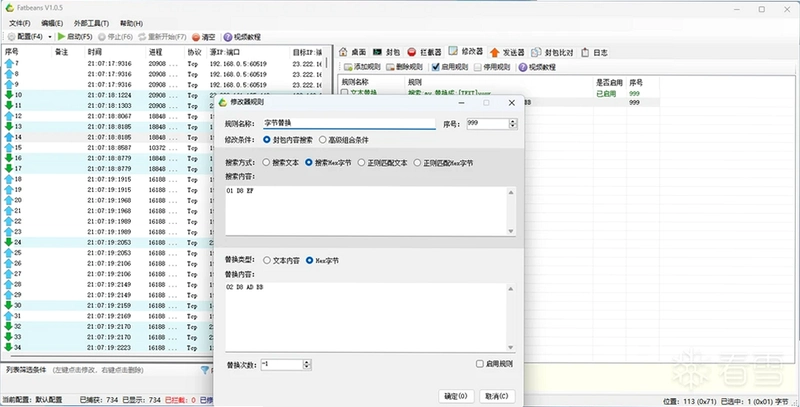Image resolution: width=800 pixels, height=407 pixels.
Task: Click 启用规则 in the modifier toolbar
Action: (x=449, y=67)
